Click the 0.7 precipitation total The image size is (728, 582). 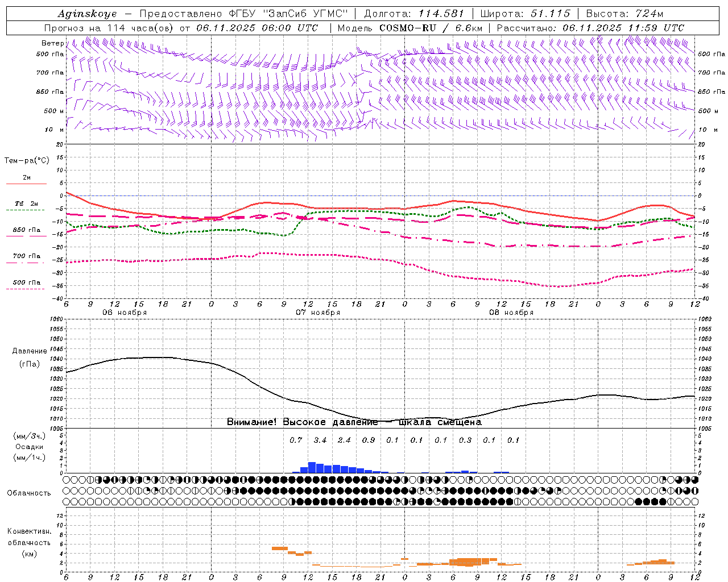[296, 440]
